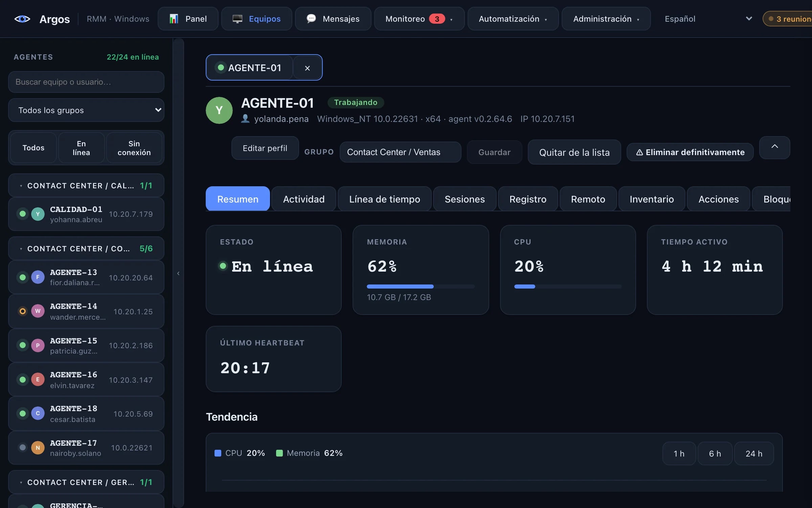
Task: Click the monitor icon on Equipos
Action: point(238,19)
